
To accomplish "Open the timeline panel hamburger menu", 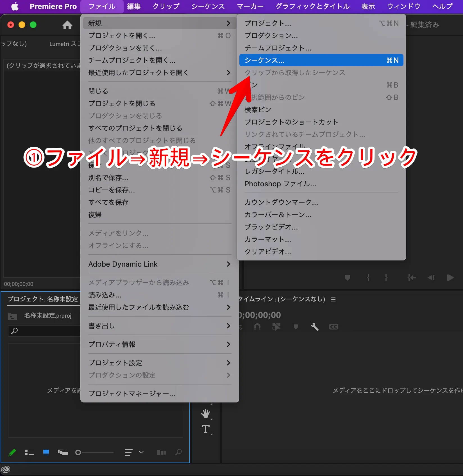I will pyautogui.click(x=333, y=299).
